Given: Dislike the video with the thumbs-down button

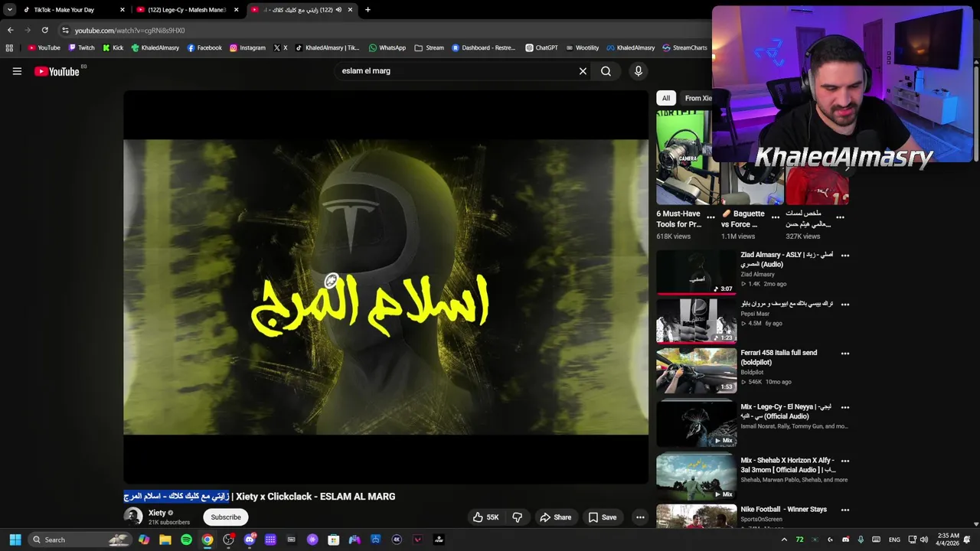Looking at the screenshot, I should tap(517, 517).
